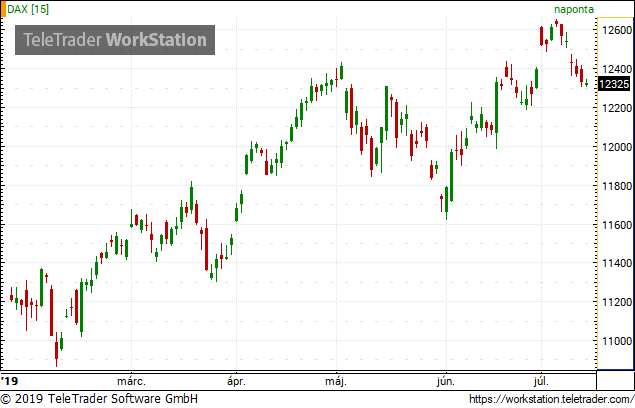Click the 12000 price axis label
635x408 pixels.
click(617, 147)
